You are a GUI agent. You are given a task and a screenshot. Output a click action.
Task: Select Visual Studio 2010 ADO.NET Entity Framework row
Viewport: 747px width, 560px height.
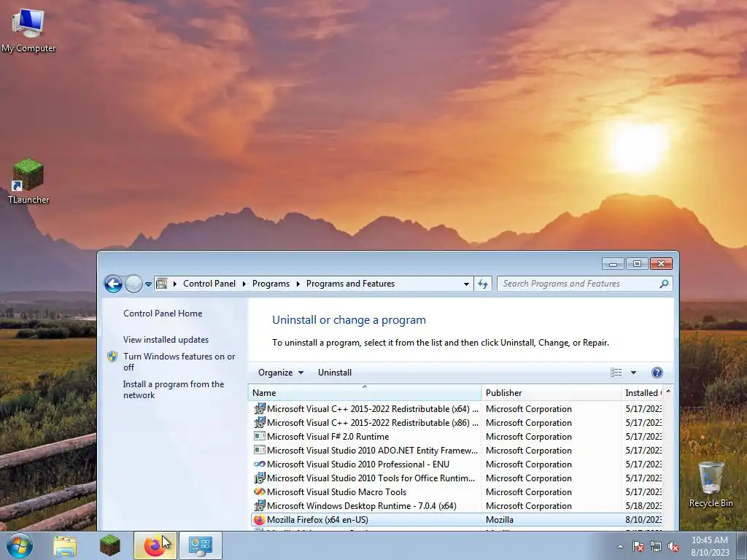coord(457,451)
